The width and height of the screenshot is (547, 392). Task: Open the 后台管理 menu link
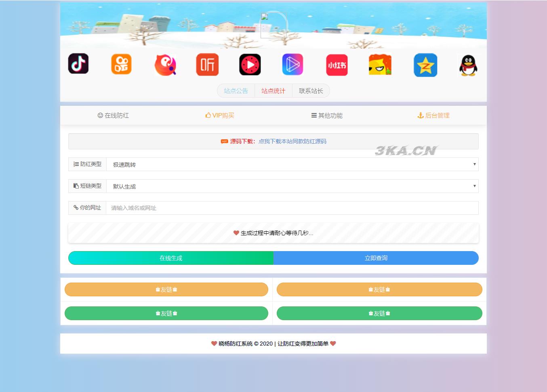coord(433,115)
